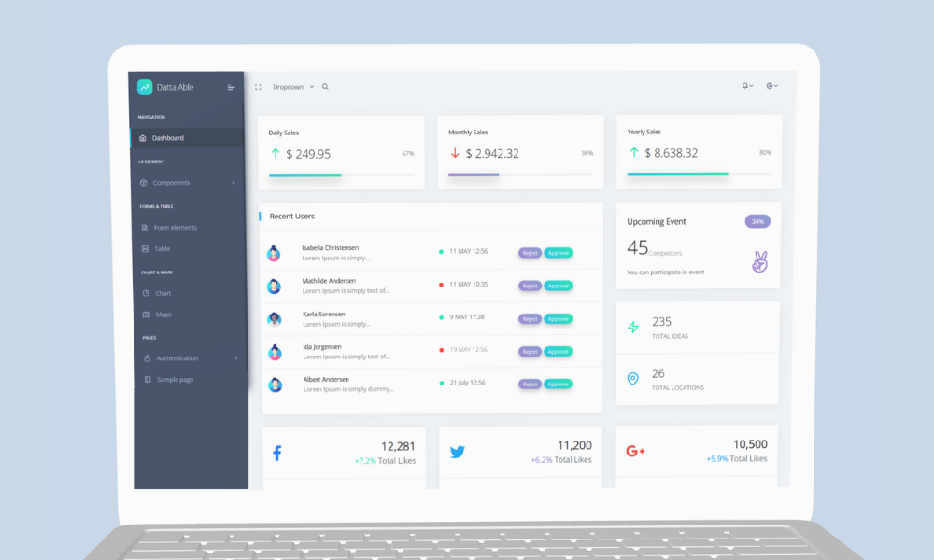This screenshot has height=560, width=934.
Task: Click the Daily Sales progress bar
Action: 341,175
